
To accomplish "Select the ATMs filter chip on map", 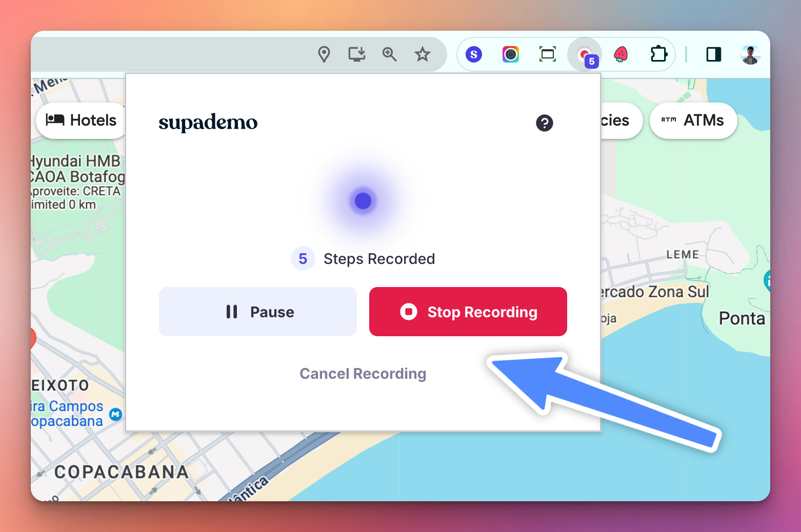I will point(693,120).
